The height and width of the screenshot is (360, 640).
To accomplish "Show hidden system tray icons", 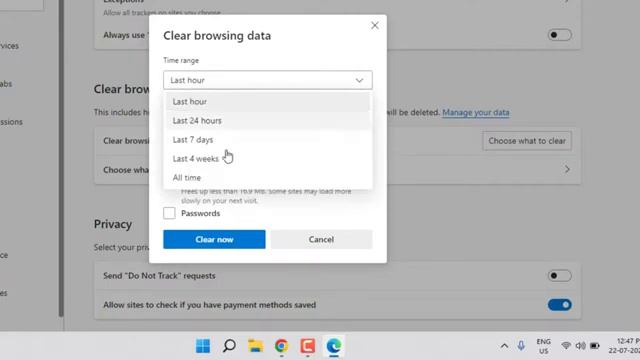I will tap(504, 346).
